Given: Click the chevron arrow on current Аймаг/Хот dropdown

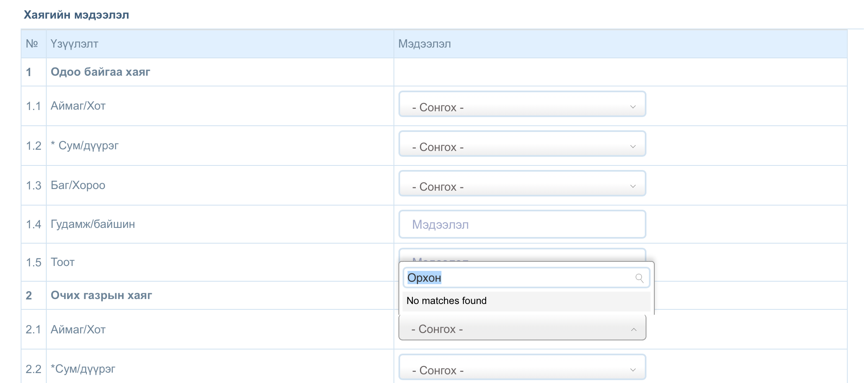Looking at the screenshot, I should point(632,107).
